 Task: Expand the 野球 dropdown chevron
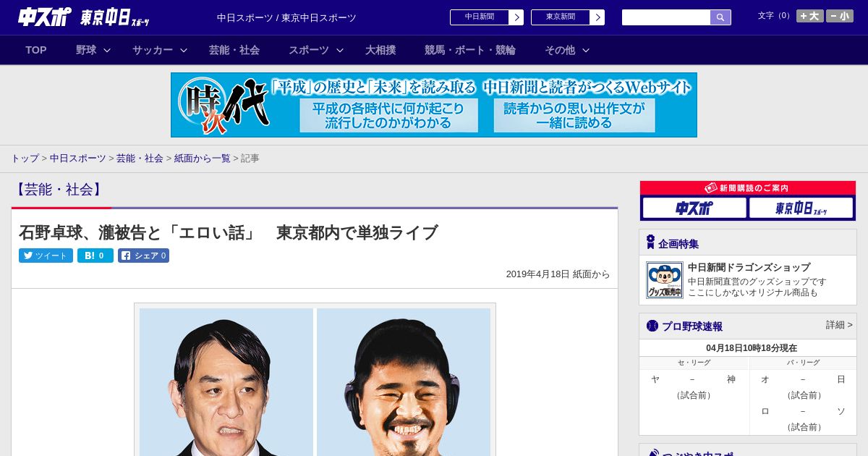107,50
